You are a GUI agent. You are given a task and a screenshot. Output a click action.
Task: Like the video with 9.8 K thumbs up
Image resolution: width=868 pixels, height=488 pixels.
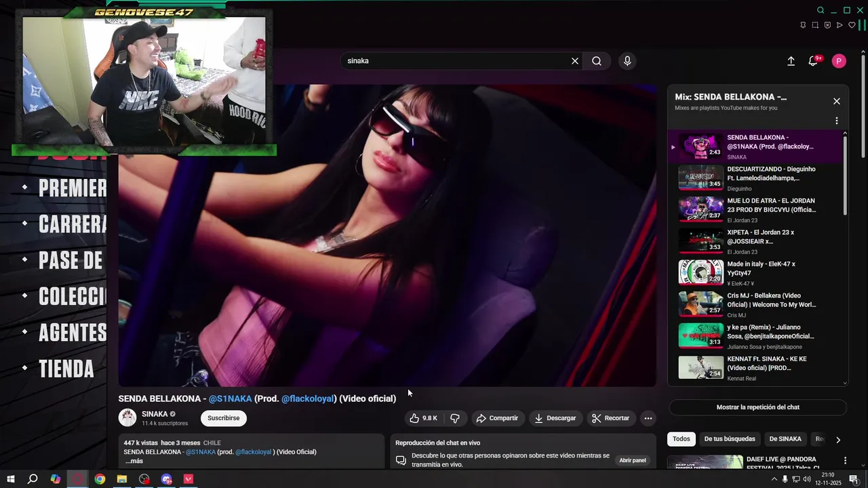click(424, 418)
